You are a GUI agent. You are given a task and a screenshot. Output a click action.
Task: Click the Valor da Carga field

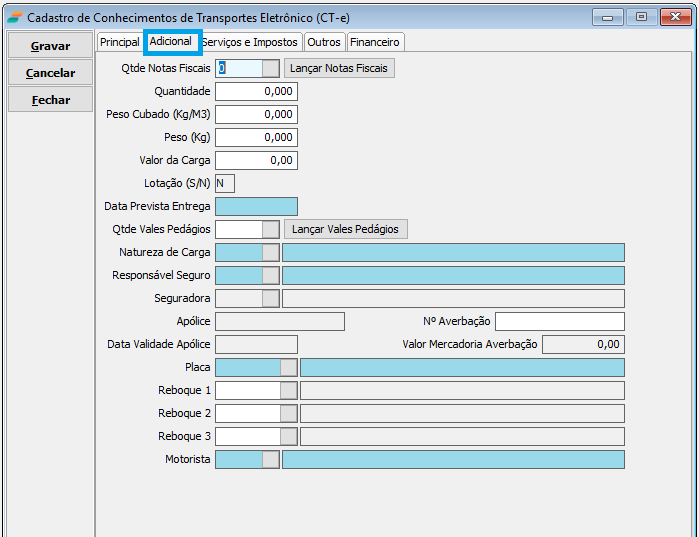pos(256,160)
